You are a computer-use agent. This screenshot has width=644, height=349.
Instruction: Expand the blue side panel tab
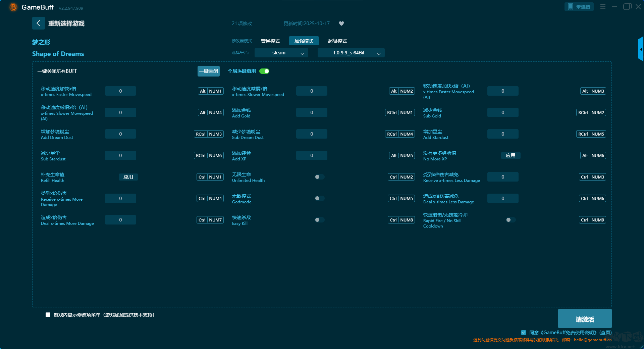coord(641,49)
